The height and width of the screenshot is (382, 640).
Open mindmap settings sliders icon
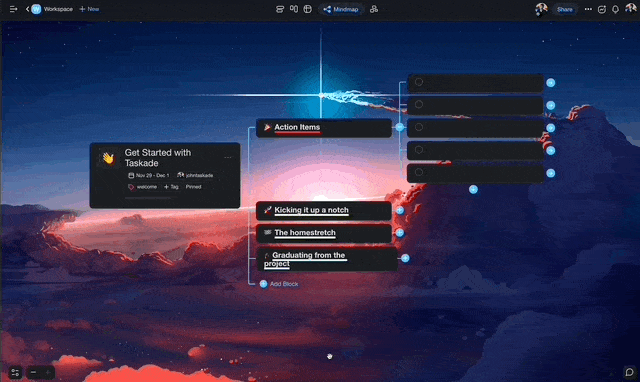coord(15,372)
